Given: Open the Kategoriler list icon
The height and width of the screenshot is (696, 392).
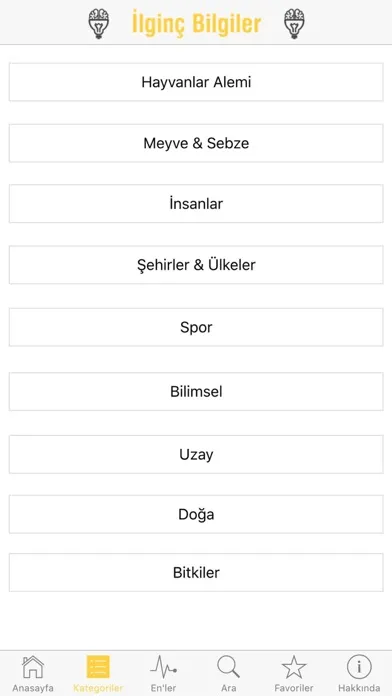Looking at the screenshot, I should (98, 667).
